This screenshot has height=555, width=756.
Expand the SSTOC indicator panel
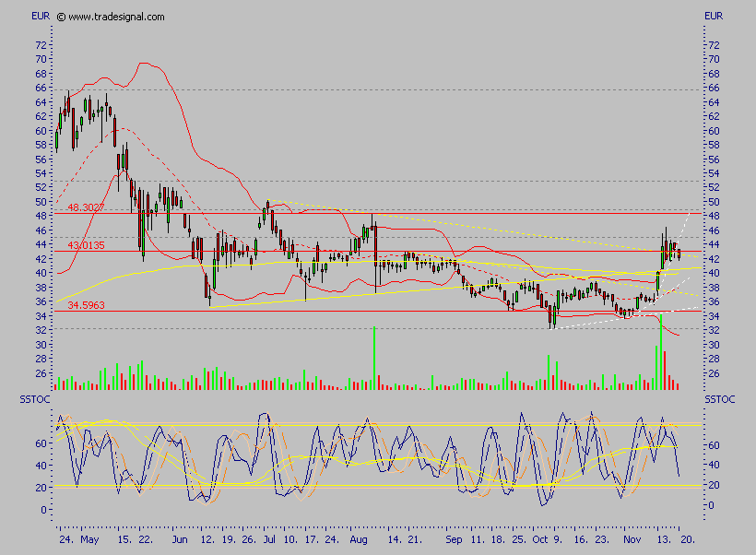pyautogui.click(x=369, y=461)
